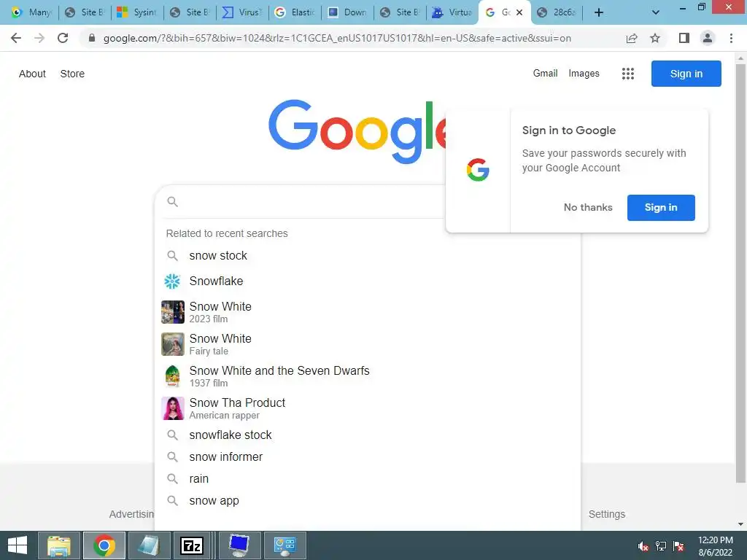Switch to the Elastic tab
This screenshot has height=560, width=747.
point(295,12)
